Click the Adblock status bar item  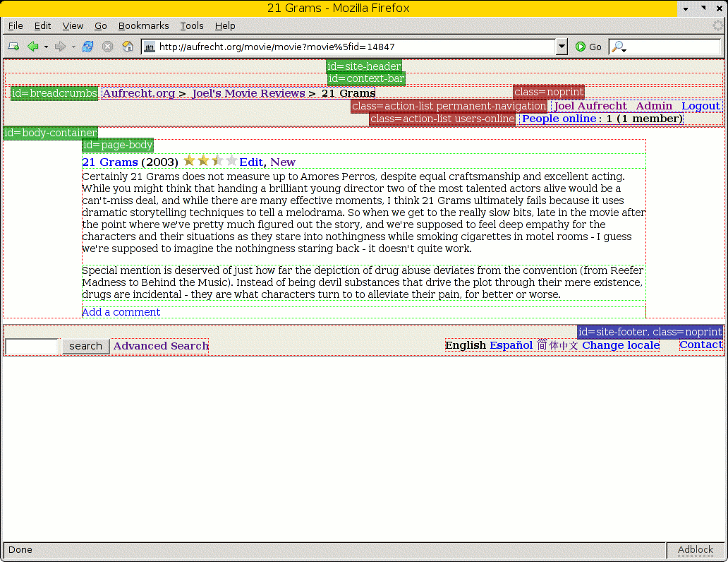[695, 549]
